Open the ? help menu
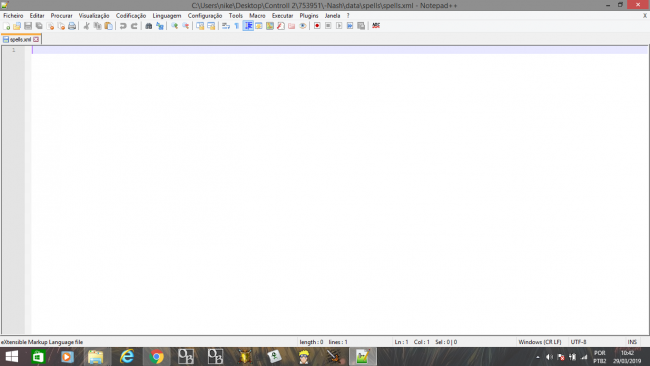650x366 pixels. point(348,16)
